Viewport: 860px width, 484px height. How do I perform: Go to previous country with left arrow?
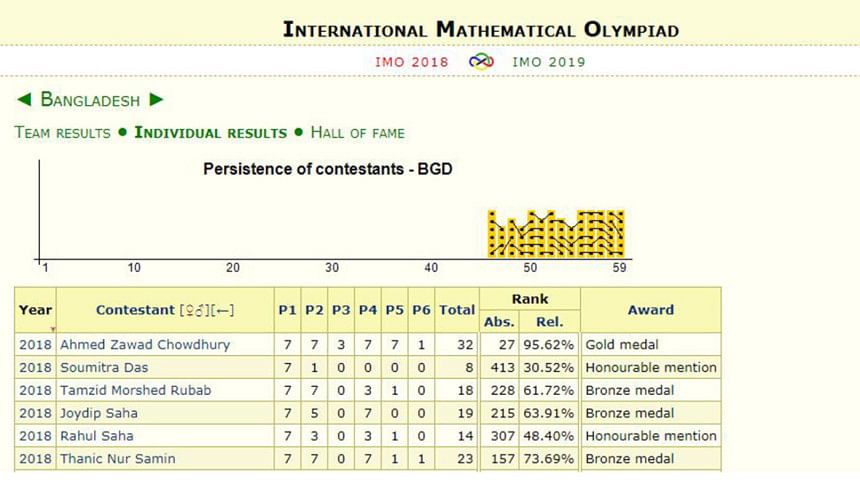(x=23, y=100)
